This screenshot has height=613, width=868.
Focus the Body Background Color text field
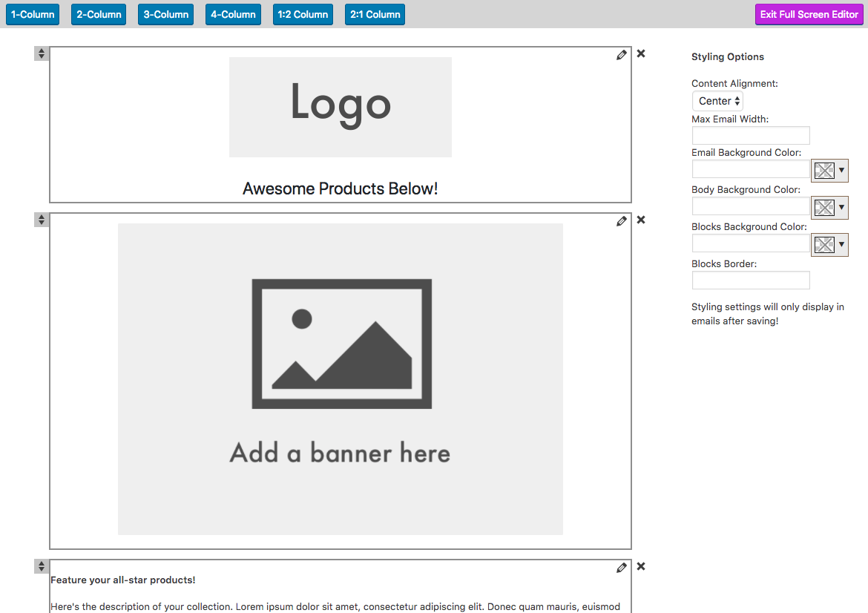coord(751,206)
